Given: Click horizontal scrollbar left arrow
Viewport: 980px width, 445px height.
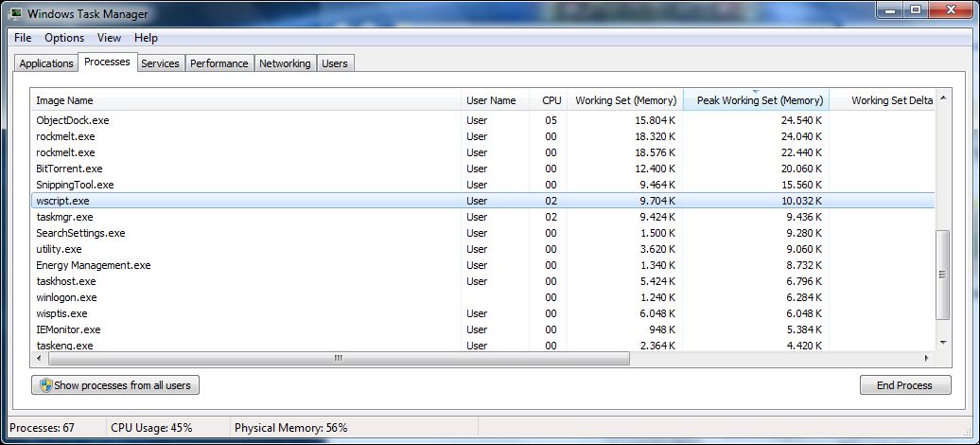Looking at the screenshot, I should point(39,359).
